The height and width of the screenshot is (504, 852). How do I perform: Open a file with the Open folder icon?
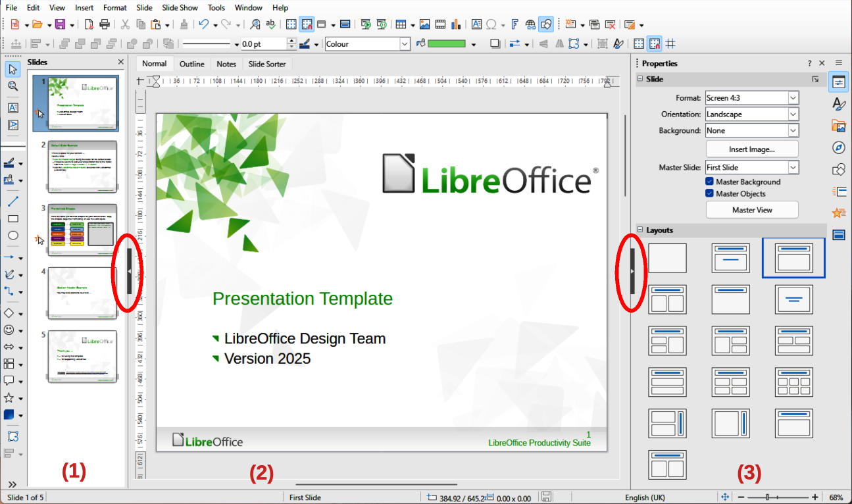coord(37,24)
